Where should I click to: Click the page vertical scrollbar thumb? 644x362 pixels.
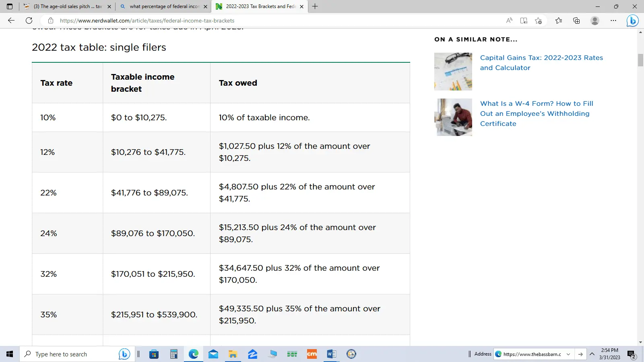pos(640,60)
